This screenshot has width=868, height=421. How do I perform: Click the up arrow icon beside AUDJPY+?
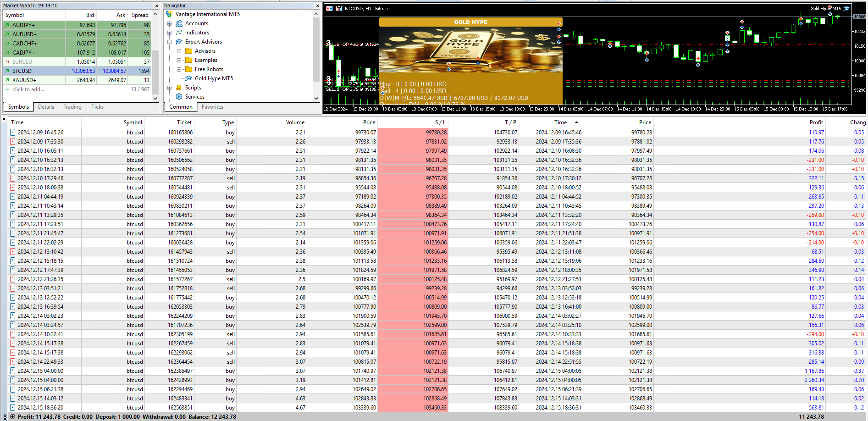pos(7,25)
